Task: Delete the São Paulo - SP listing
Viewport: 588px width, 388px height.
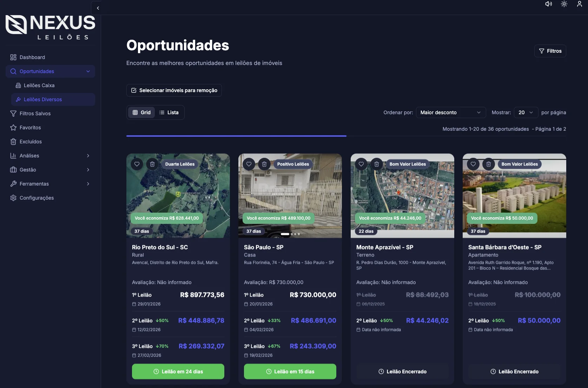Action: tap(264, 164)
